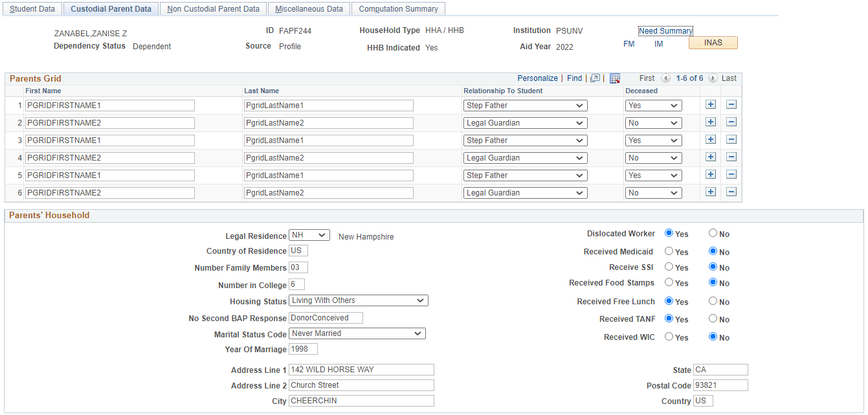Select Receive SSI Yes
Screen dimensions: 868x415
(x=669, y=267)
